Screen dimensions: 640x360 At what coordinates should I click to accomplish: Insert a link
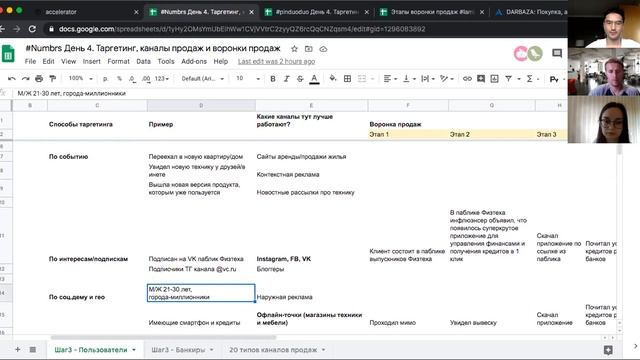467,78
